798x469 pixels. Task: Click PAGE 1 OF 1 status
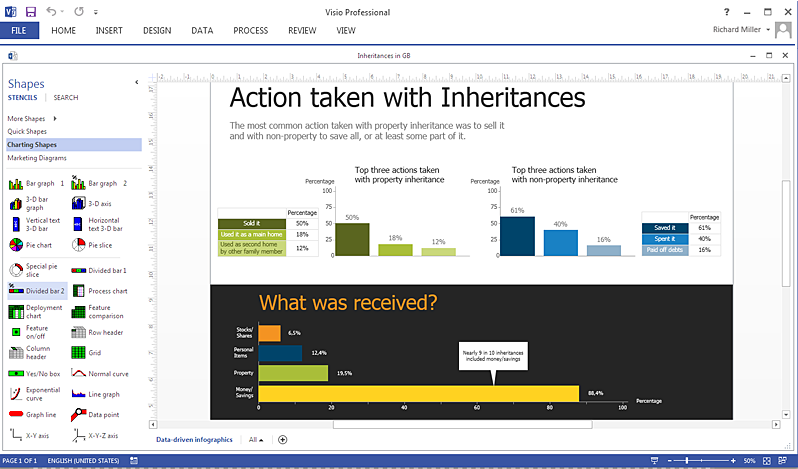click(x=20, y=460)
